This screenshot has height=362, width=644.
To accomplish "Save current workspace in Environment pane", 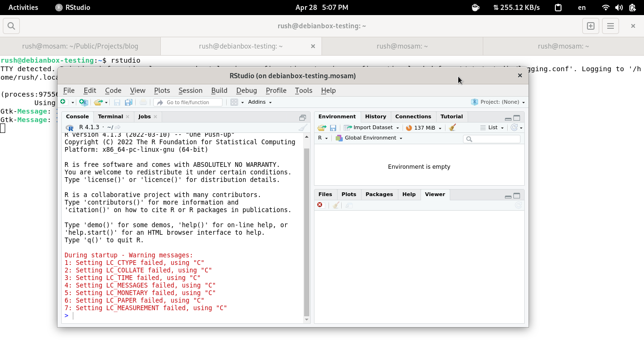I will tap(333, 127).
